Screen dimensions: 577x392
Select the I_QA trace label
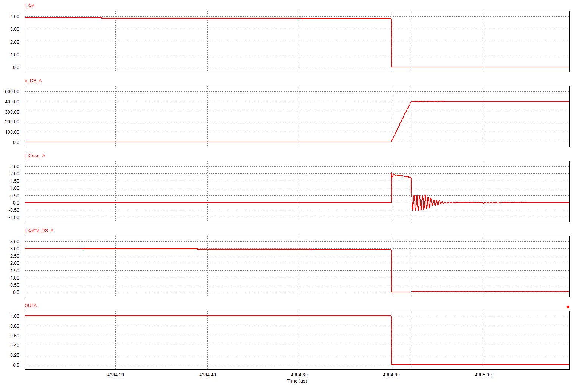click(x=30, y=6)
